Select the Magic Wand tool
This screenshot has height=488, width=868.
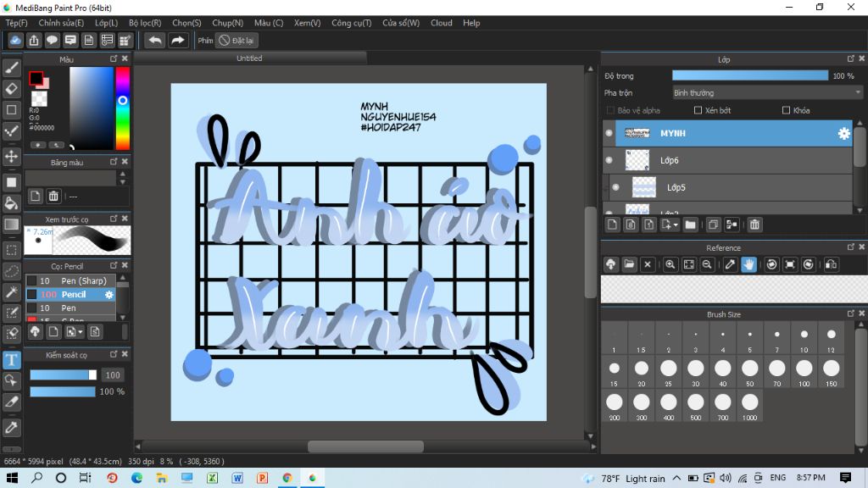12,291
